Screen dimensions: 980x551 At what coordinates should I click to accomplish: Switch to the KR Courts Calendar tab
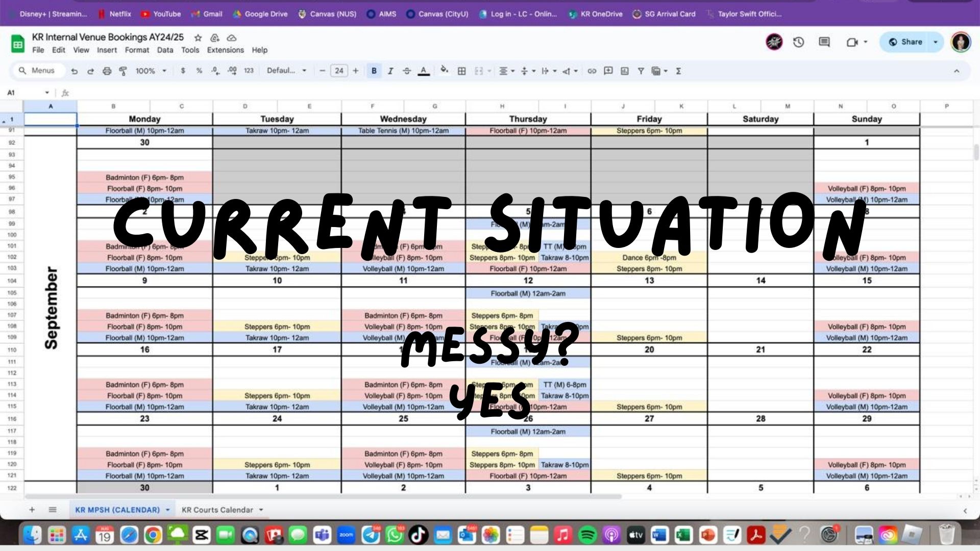[217, 510]
